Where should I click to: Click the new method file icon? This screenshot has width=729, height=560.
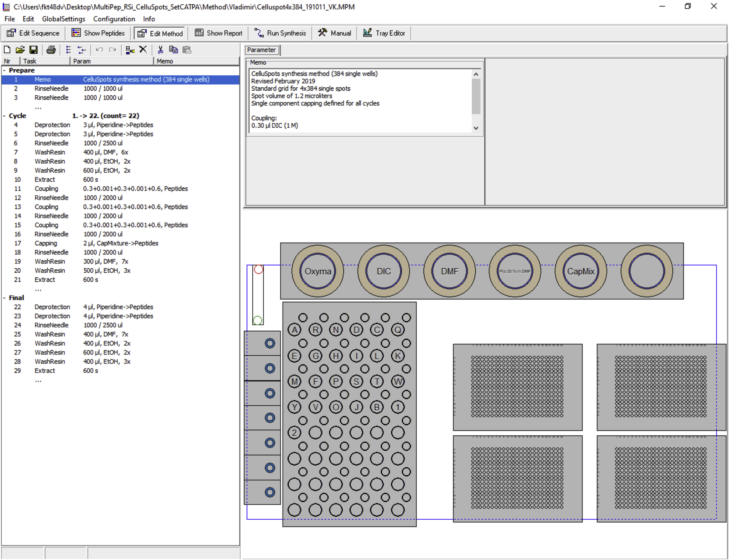tap(7, 50)
